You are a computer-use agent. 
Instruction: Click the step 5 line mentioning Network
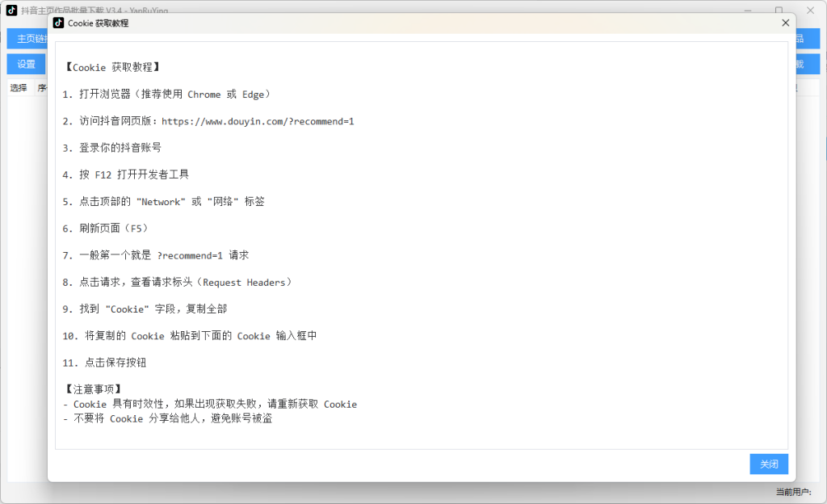point(163,201)
